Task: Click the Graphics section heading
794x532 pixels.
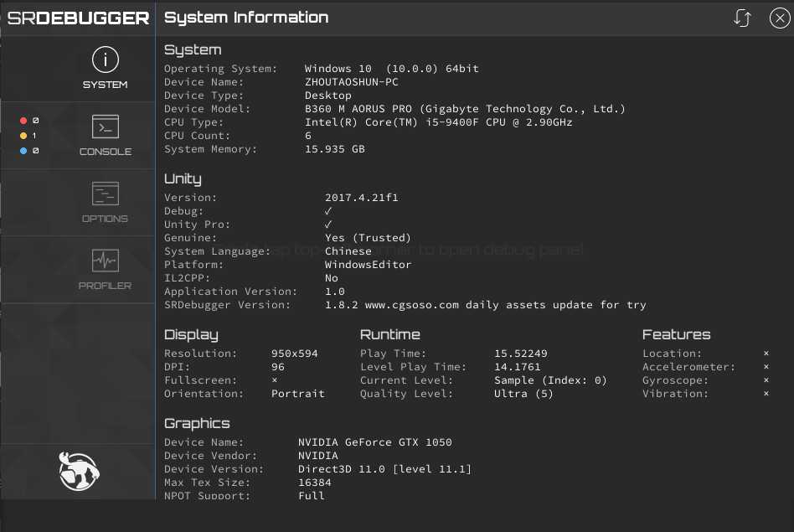Action: click(197, 424)
